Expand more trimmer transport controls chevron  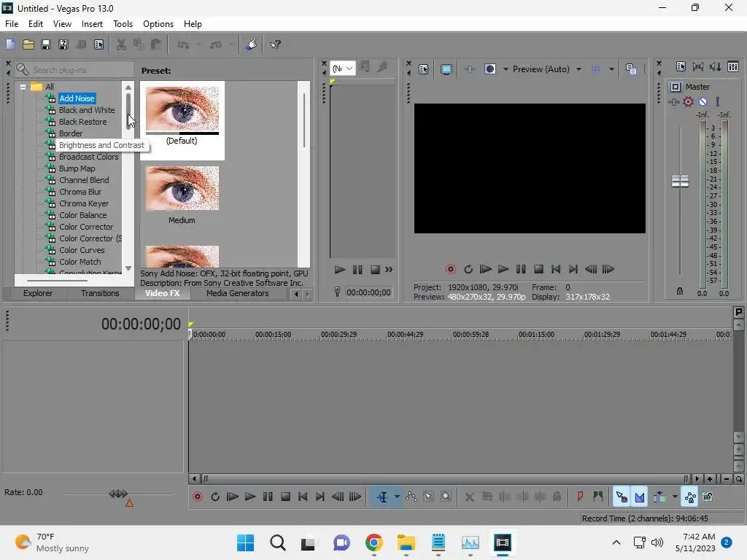point(389,270)
